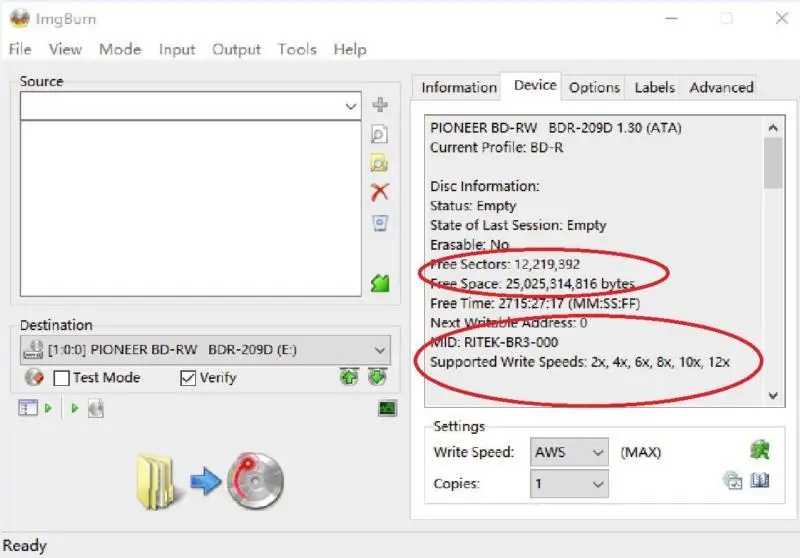Open the Mode menu
Image resolution: width=800 pixels, height=558 pixels.
pyautogui.click(x=120, y=49)
